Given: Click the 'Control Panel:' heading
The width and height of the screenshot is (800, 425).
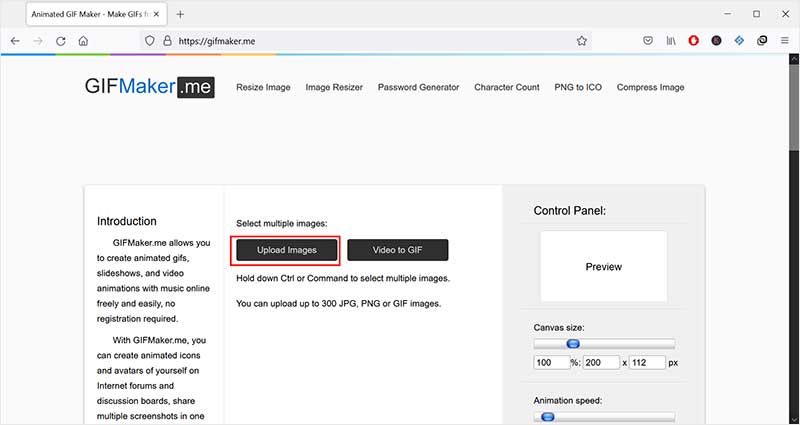Looking at the screenshot, I should [x=570, y=211].
